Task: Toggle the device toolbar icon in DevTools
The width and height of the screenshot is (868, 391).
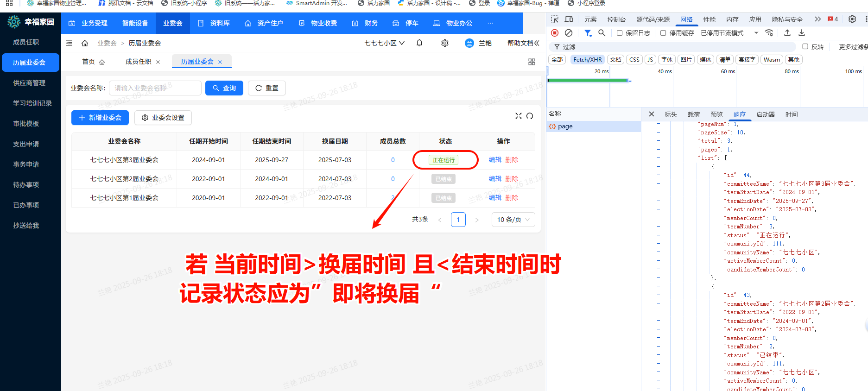Action: click(x=569, y=19)
